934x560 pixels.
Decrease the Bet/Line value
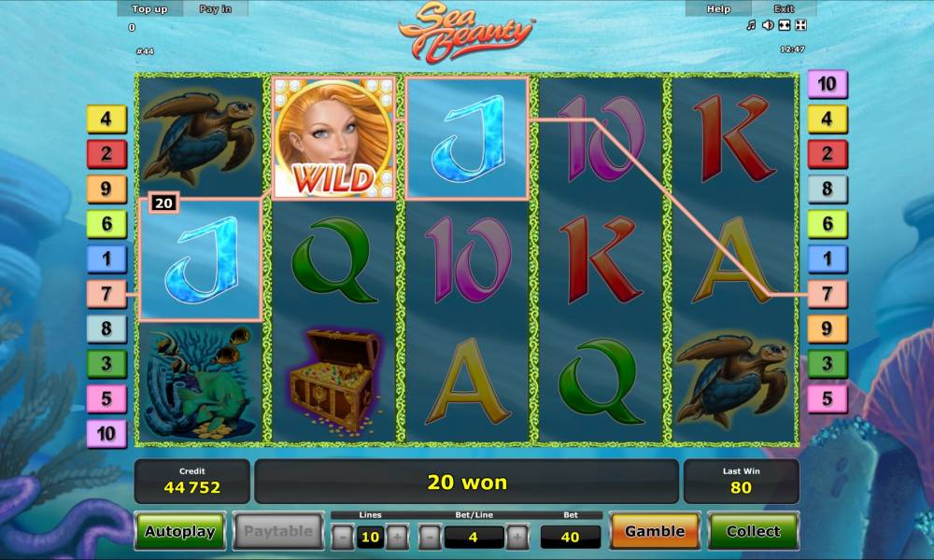[x=430, y=538]
